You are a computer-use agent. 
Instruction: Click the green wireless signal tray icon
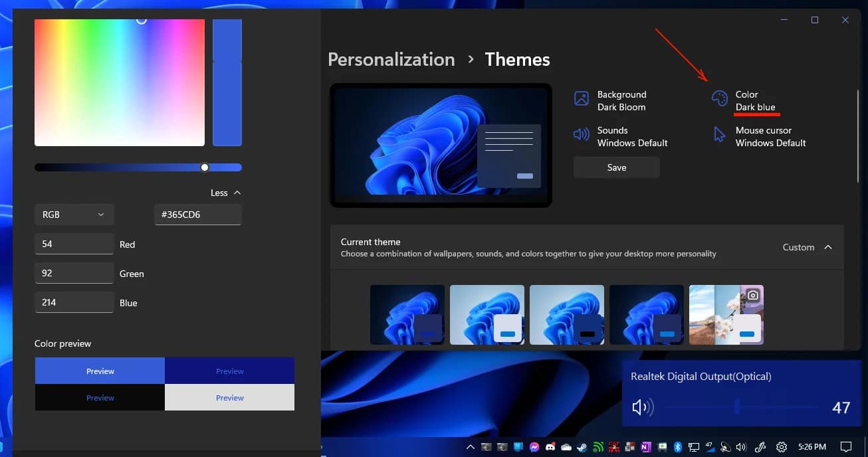coord(598,447)
